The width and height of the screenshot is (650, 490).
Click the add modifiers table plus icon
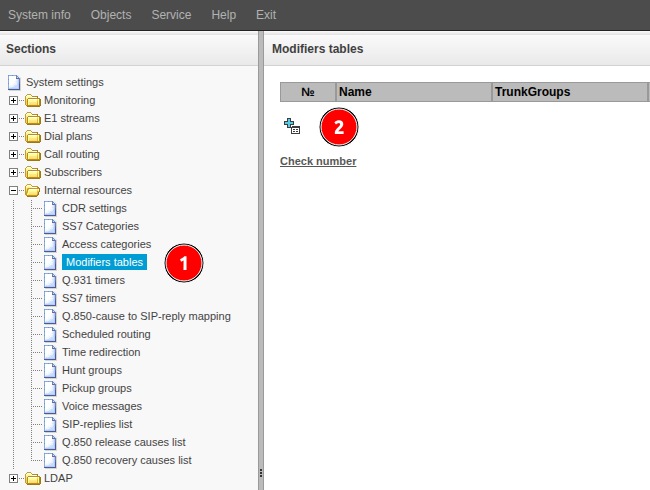coord(292,126)
